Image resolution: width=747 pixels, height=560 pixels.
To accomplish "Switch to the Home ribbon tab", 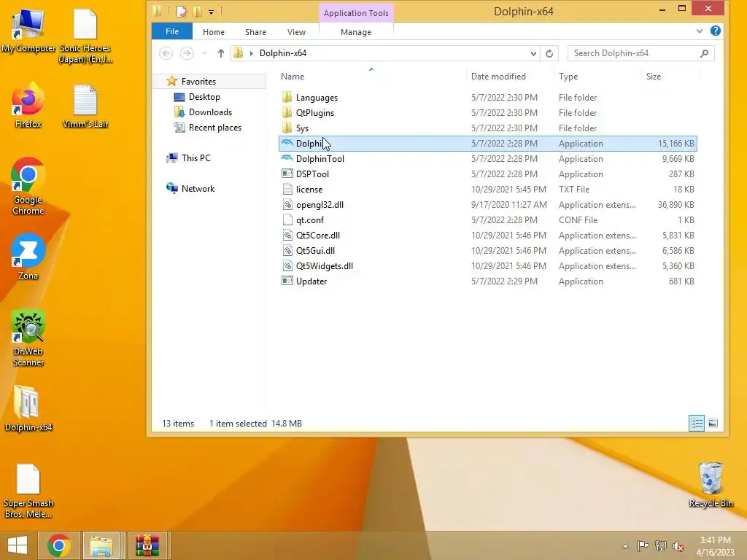I will point(214,32).
